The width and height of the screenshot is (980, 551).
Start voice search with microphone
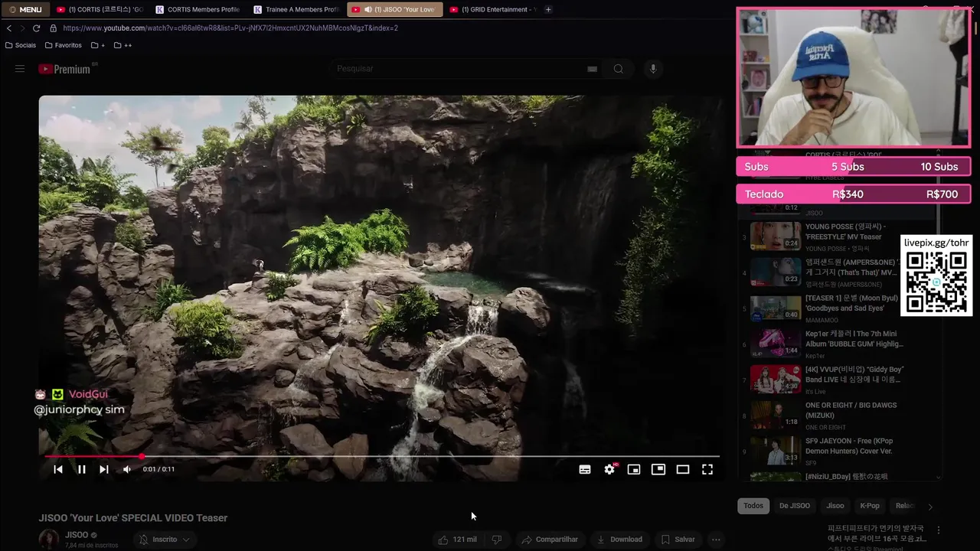(x=653, y=69)
